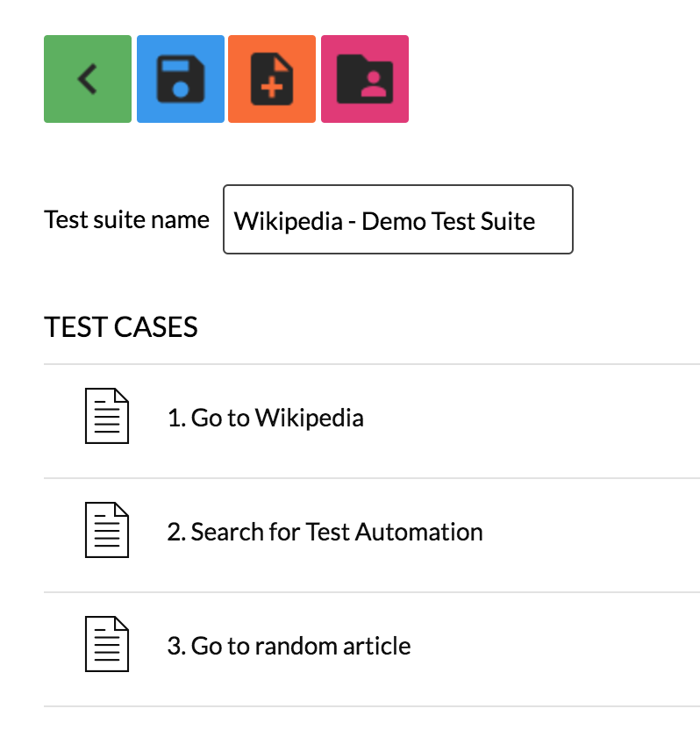Create a new test case via the orange add-file icon
Screen dimensions: 700x730
[x=272, y=79]
